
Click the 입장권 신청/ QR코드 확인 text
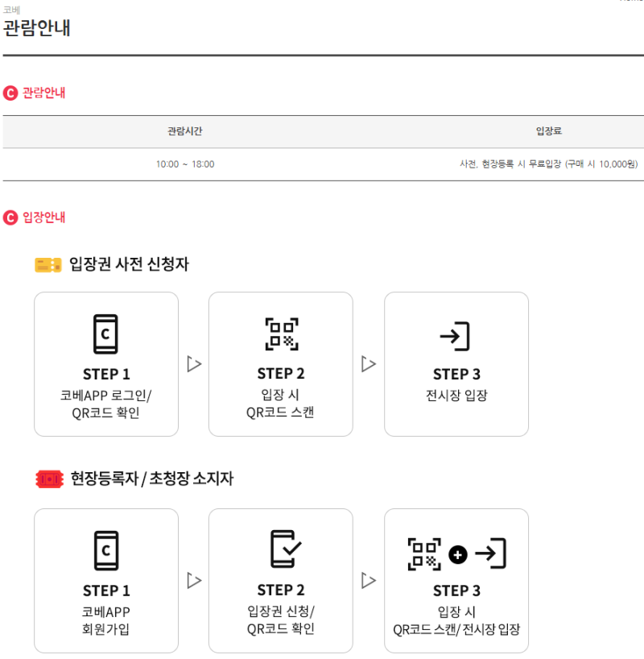coord(281,620)
